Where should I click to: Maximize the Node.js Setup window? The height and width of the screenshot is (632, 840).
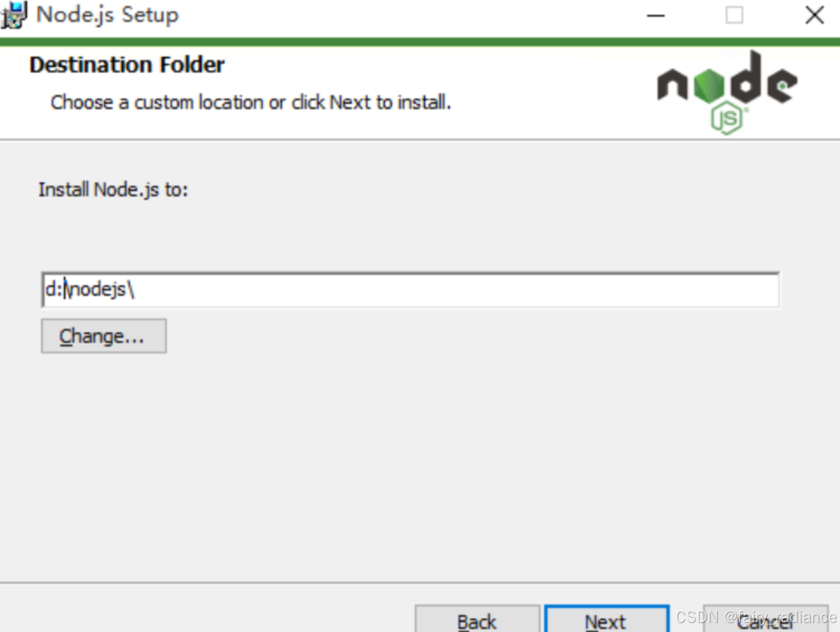point(734,16)
